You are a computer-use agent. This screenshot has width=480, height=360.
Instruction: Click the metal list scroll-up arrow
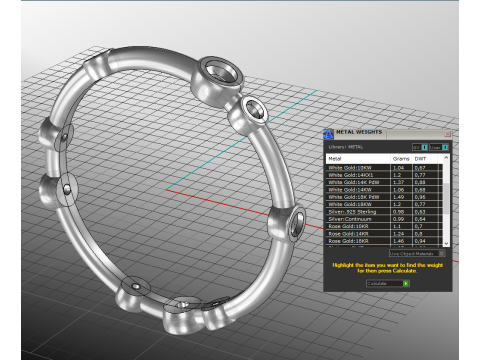click(446, 157)
